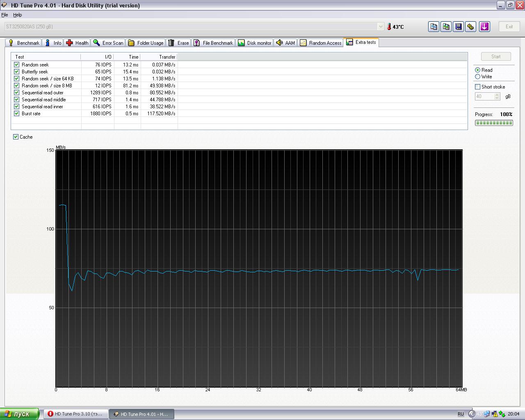Click the network computers tray icon
The height and width of the screenshot is (420, 525).
pos(487,414)
